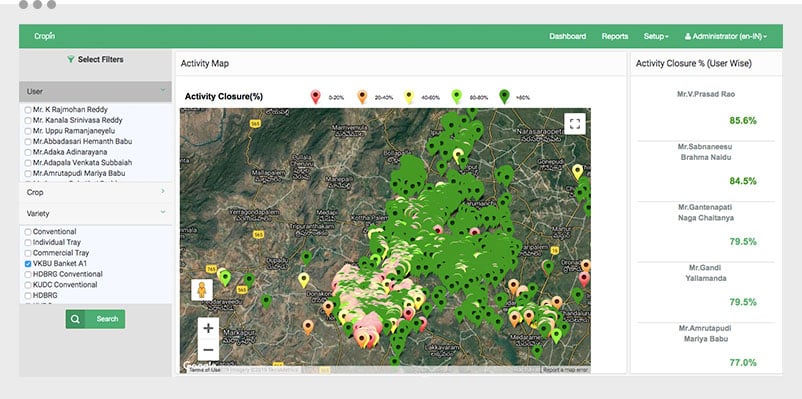This screenshot has width=802, height=399.
Task: Check the HDBRG Conventional variety
Action: (28, 275)
